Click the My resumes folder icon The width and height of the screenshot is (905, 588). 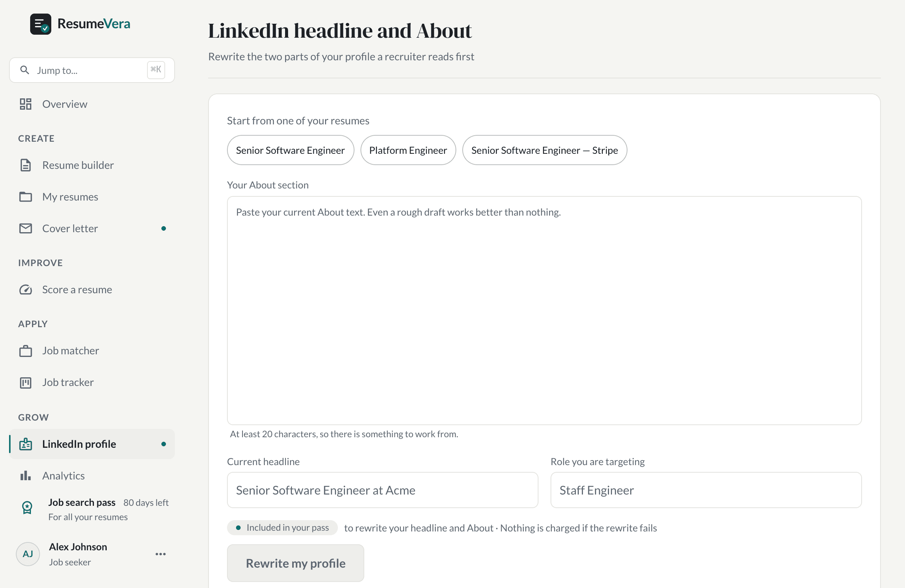(x=26, y=196)
